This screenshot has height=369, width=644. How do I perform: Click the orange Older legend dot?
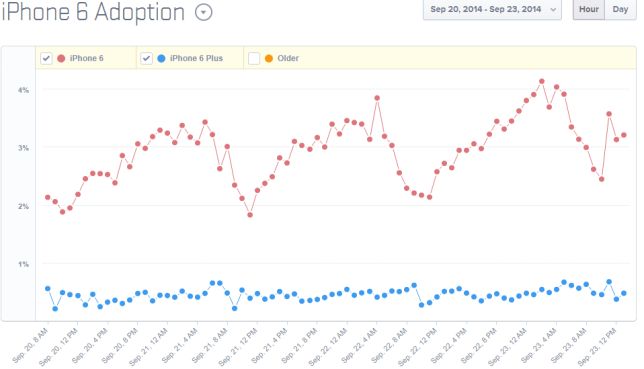[269, 58]
